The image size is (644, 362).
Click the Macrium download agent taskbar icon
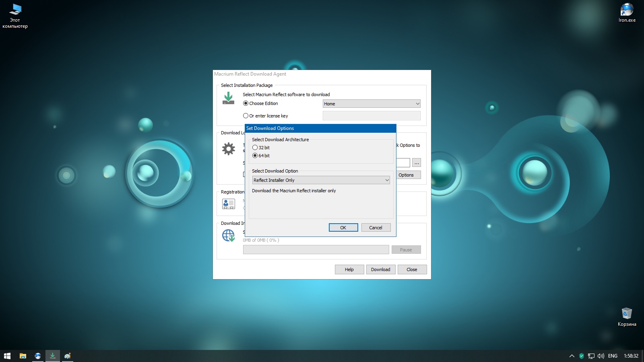tap(52, 356)
